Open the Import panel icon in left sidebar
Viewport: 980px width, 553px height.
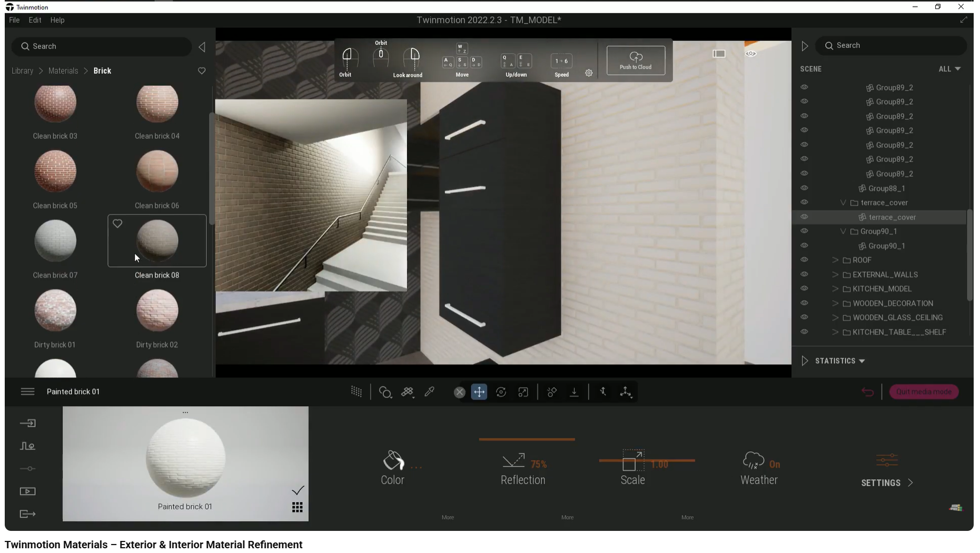pos(27,423)
